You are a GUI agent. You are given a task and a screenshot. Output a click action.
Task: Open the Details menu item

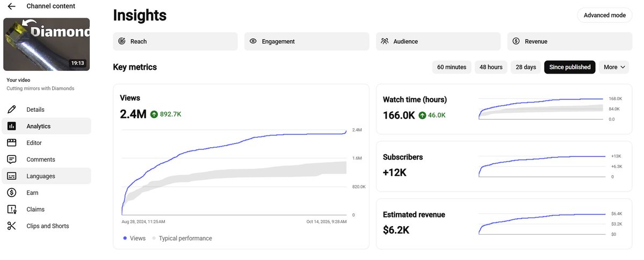[46, 110]
